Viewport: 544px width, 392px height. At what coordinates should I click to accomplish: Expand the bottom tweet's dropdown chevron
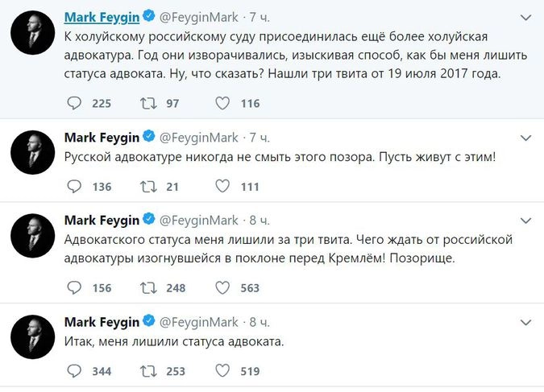(x=525, y=321)
